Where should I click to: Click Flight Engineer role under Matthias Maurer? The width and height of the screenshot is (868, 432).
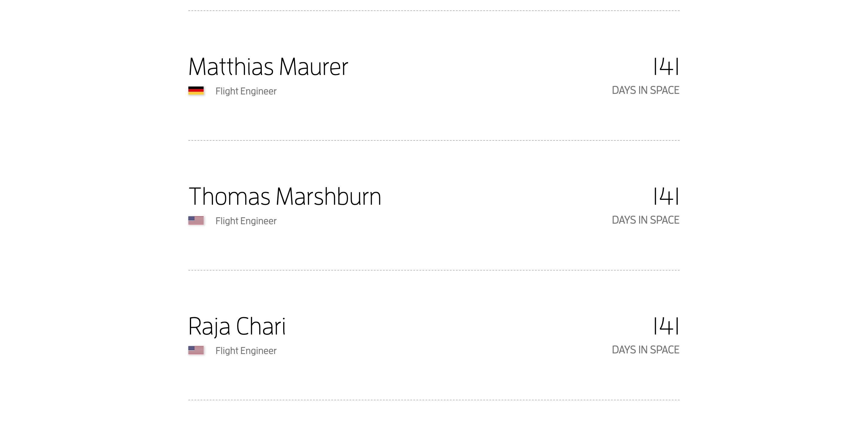click(x=246, y=91)
